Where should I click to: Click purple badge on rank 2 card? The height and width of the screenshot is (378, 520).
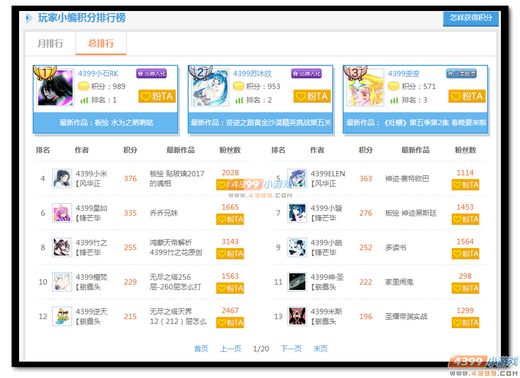tap(306, 73)
